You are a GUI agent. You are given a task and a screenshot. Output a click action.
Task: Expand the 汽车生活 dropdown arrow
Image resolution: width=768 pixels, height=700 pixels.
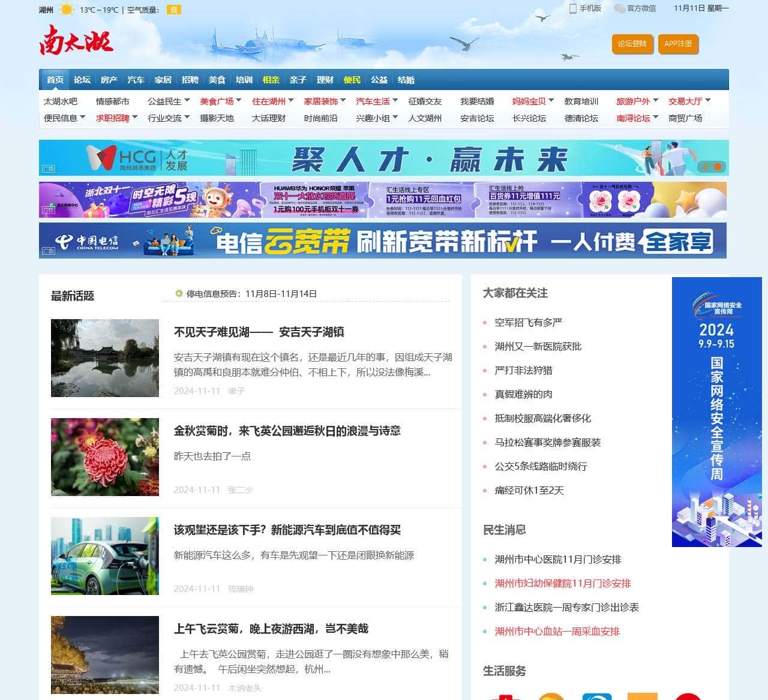[395, 100]
